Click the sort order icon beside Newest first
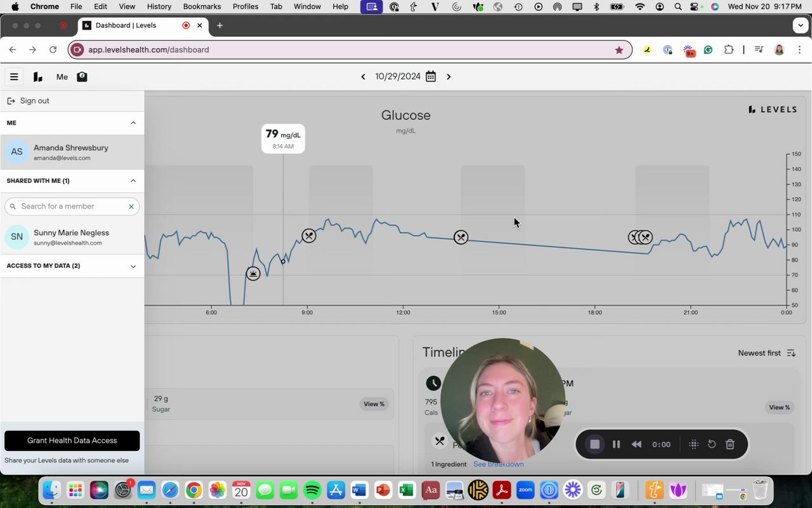 [791, 353]
